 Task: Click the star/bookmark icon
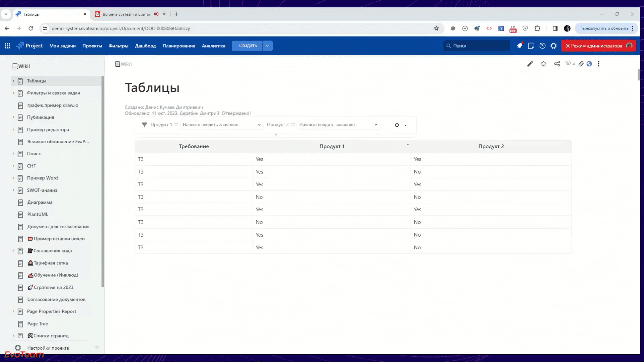click(543, 64)
